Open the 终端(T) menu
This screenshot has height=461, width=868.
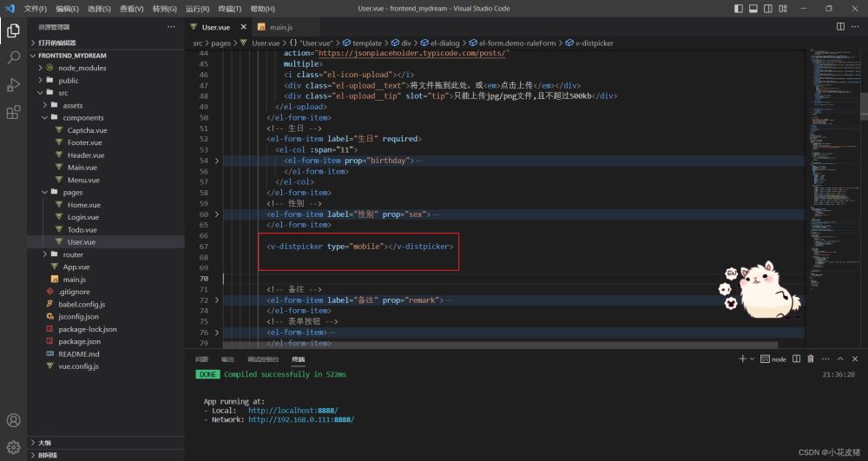229,9
